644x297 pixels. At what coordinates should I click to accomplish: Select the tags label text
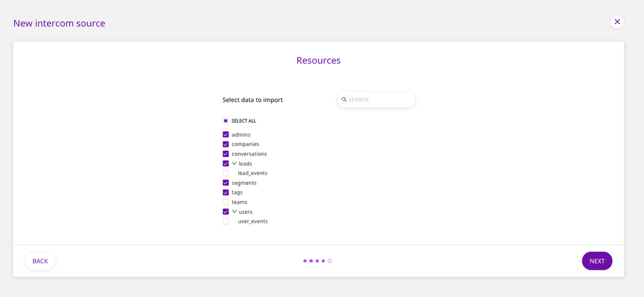(237, 192)
